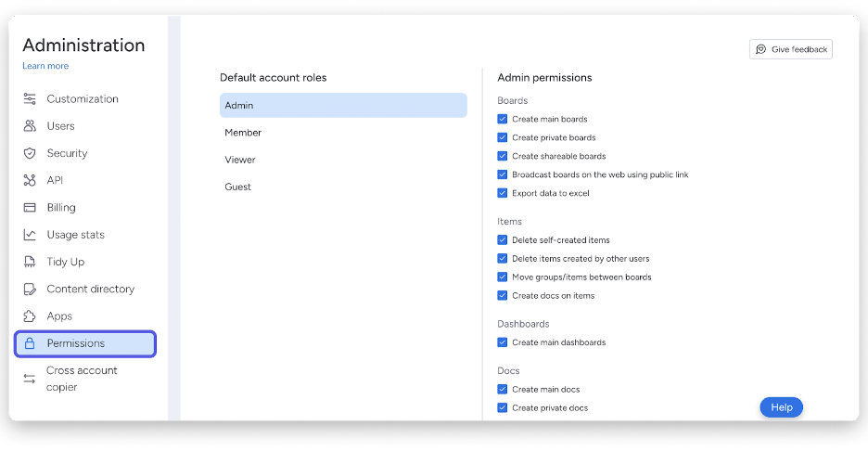Click the Cross account copier arrows icon

[x=30, y=379]
